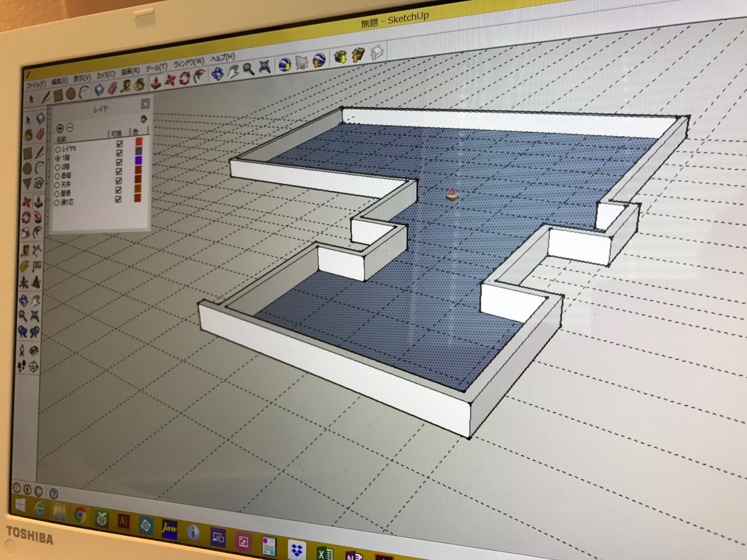This screenshot has height=560, width=747.
Task: Select the 2階 layer radio button
Action: (x=57, y=167)
